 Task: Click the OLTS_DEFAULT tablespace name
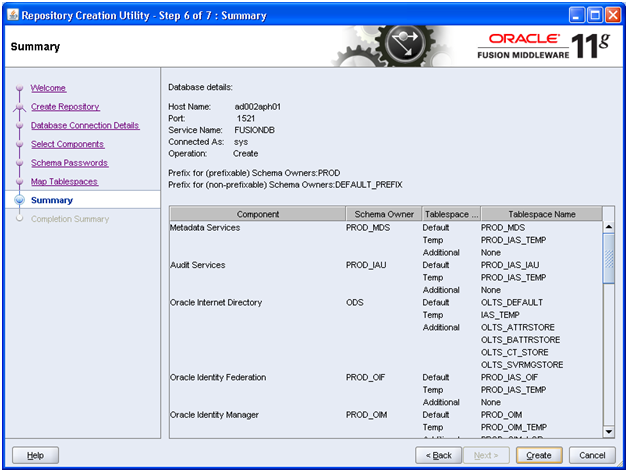512,303
